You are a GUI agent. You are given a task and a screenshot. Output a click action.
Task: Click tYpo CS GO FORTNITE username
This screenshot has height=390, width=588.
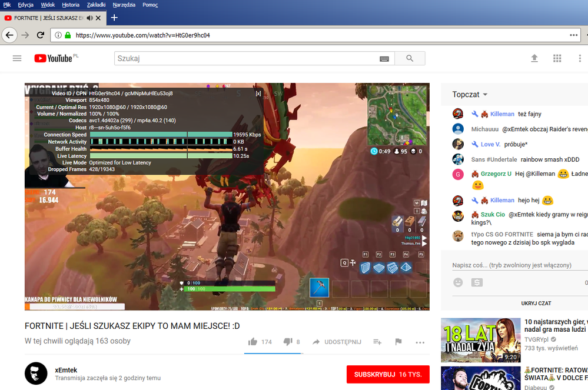coord(501,235)
